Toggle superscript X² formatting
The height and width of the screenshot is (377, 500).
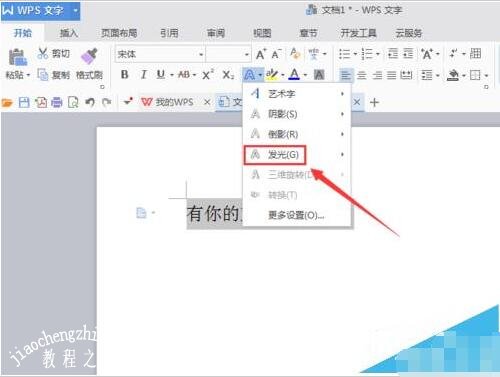pyautogui.click(x=208, y=74)
